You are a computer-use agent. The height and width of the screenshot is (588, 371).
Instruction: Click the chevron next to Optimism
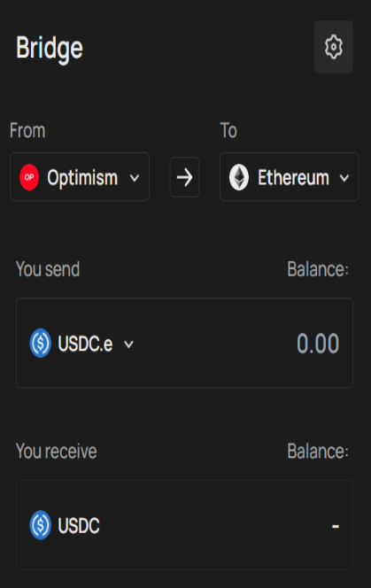click(135, 178)
